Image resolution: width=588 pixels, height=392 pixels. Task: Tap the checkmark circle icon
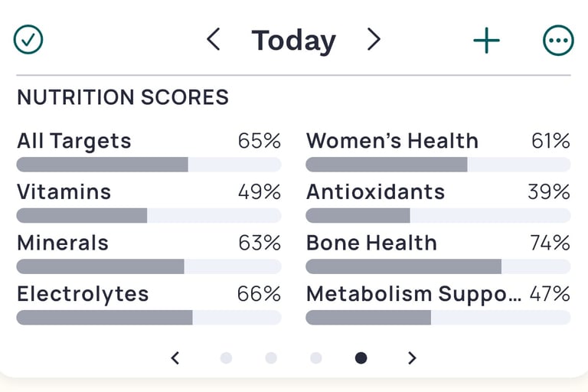tap(28, 40)
